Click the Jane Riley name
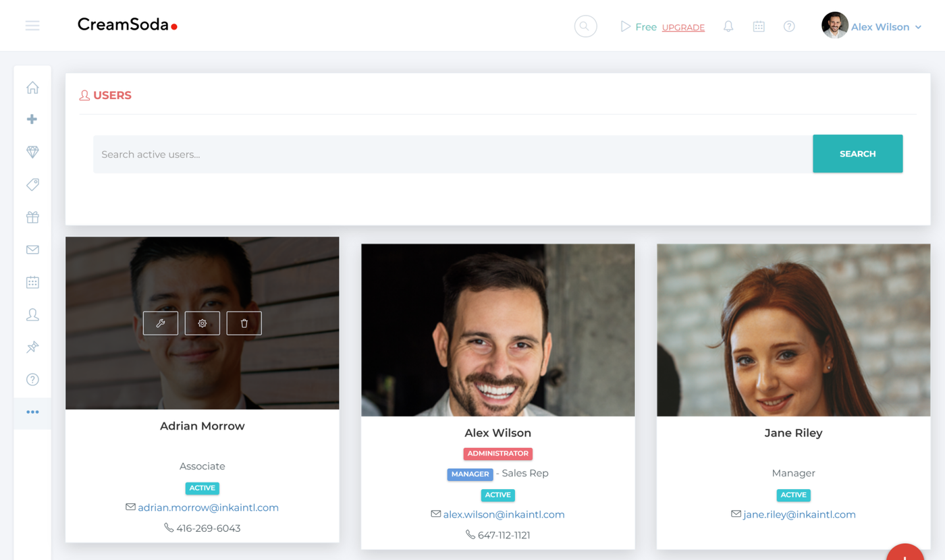945x560 pixels. (x=794, y=432)
